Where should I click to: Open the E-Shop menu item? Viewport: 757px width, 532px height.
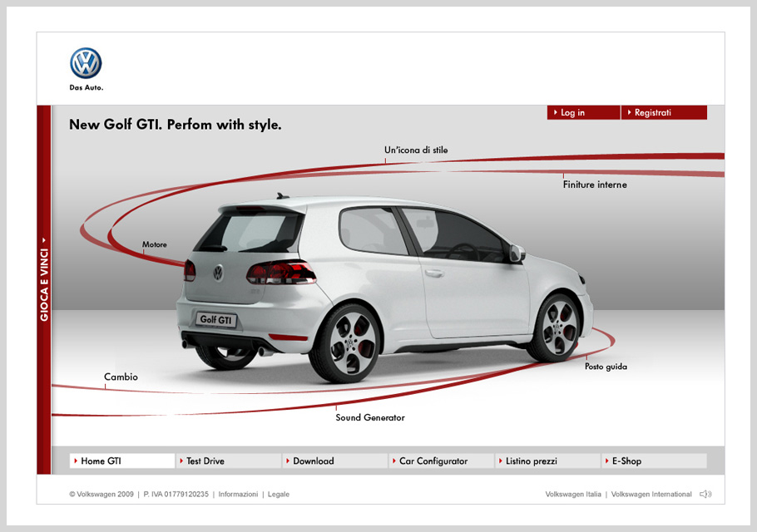coord(654,461)
